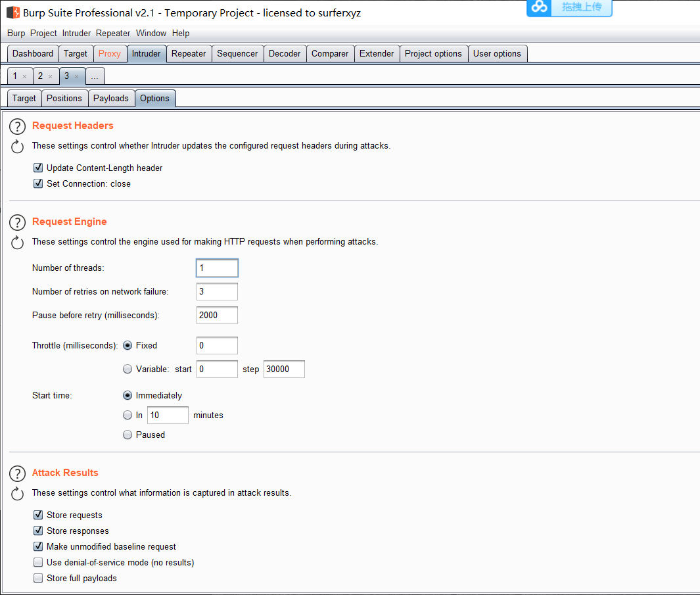
Task: Toggle Make unmodified baseline request
Action: click(38, 546)
